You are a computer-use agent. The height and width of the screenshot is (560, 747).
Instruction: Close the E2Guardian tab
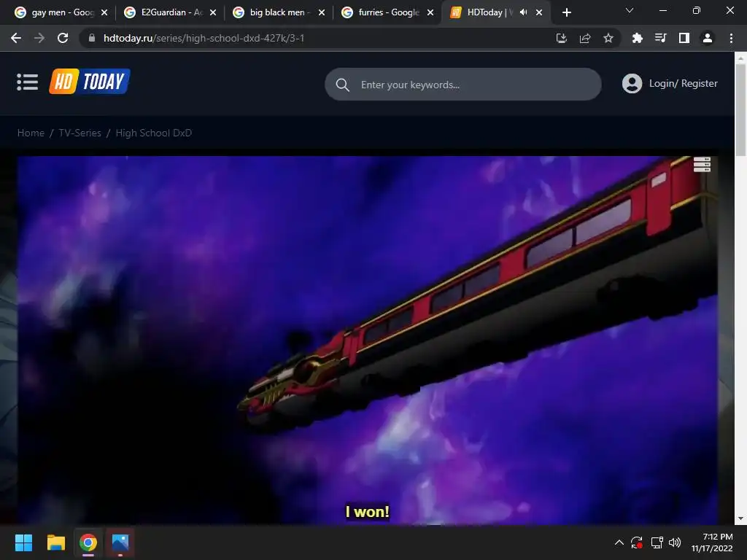click(x=213, y=12)
